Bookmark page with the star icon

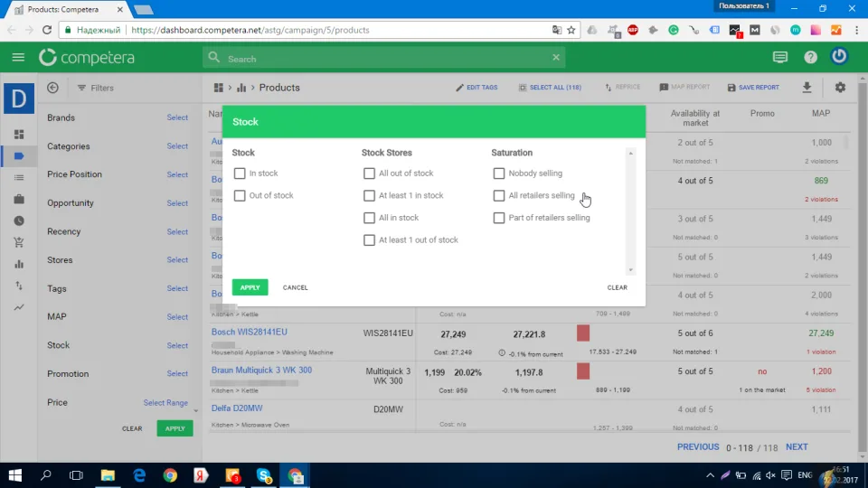pyautogui.click(x=571, y=30)
